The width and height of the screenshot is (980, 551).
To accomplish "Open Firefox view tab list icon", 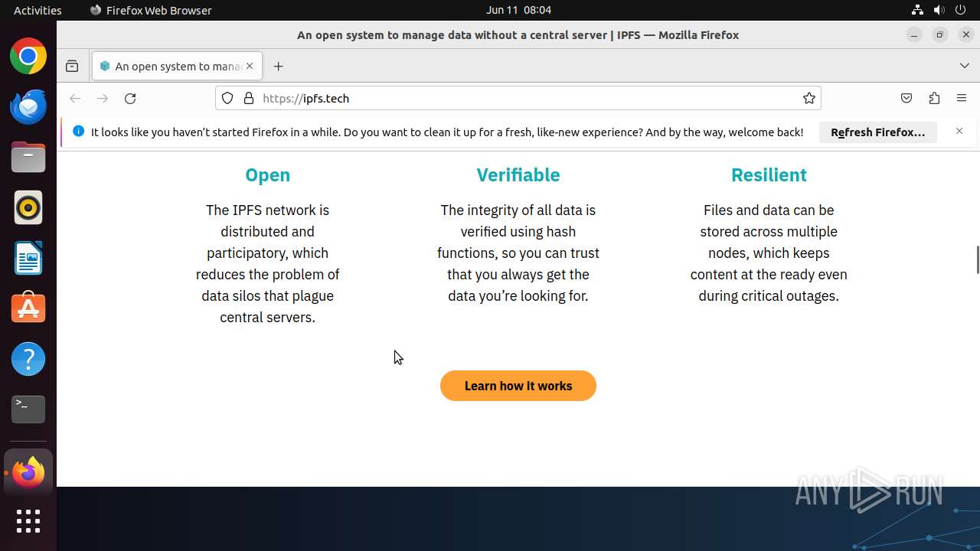I will pos(72,67).
